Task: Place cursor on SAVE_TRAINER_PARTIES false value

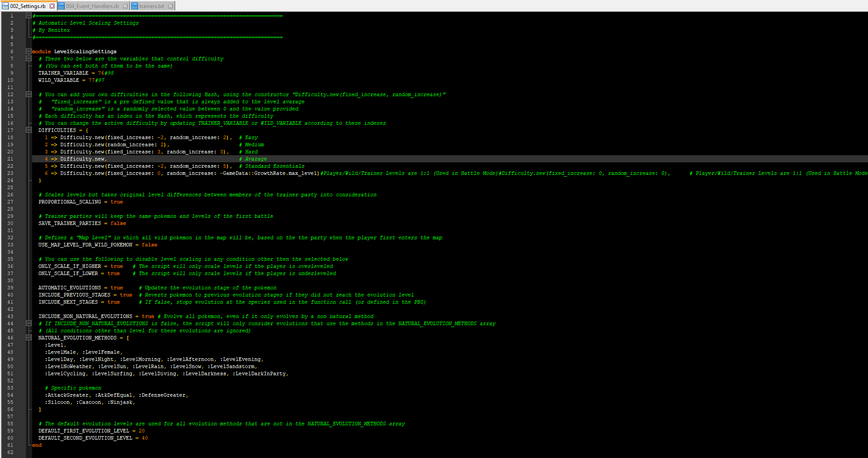Action: pos(118,223)
